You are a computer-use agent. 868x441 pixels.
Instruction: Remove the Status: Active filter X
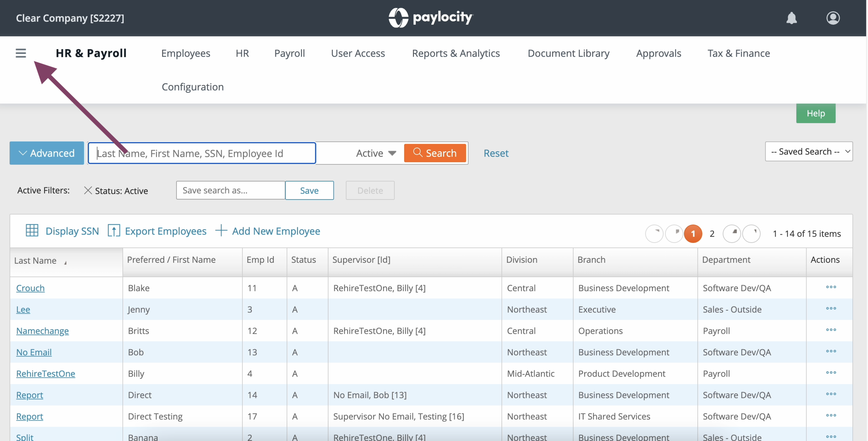[88, 190]
